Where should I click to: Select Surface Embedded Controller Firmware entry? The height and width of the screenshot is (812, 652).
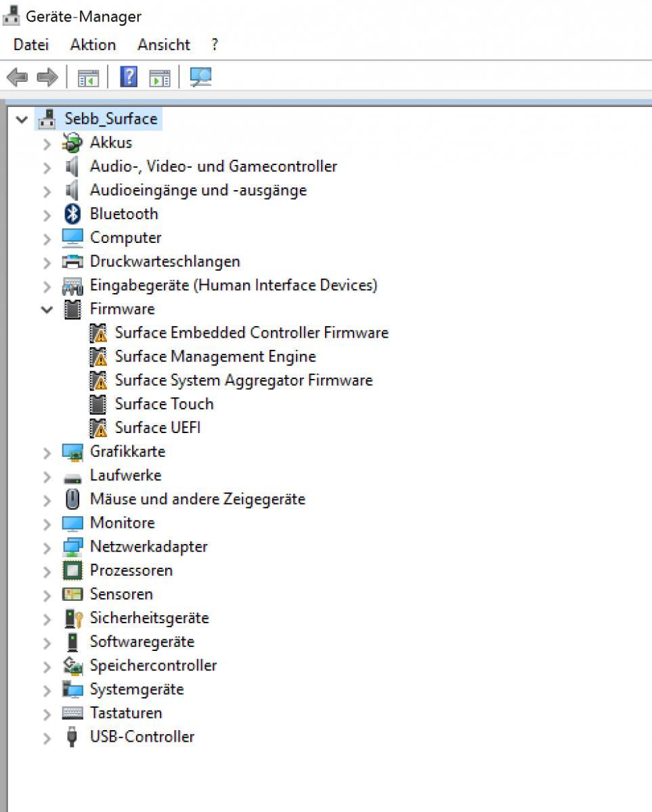[252, 332]
